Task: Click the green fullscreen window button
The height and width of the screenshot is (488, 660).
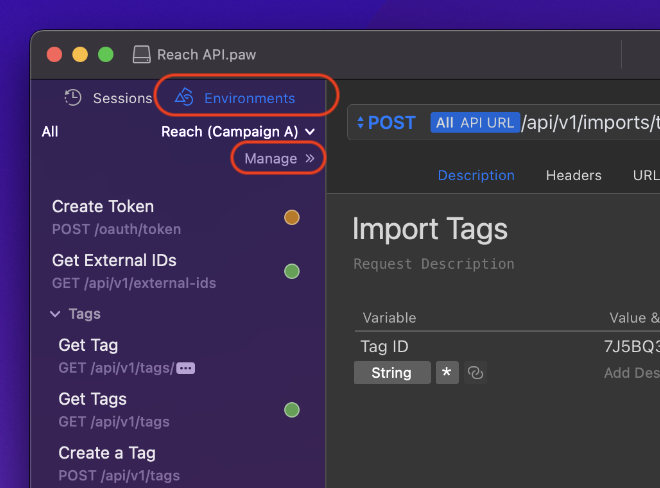Action: (106, 55)
